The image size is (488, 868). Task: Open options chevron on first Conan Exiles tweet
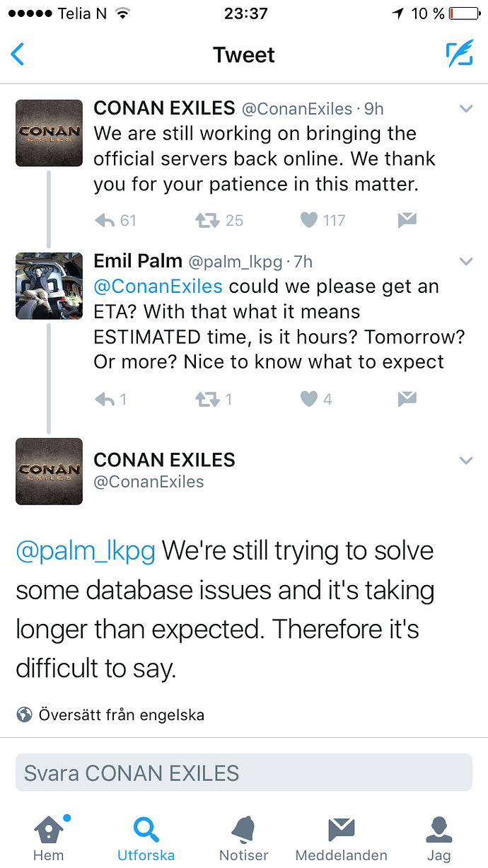465,109
